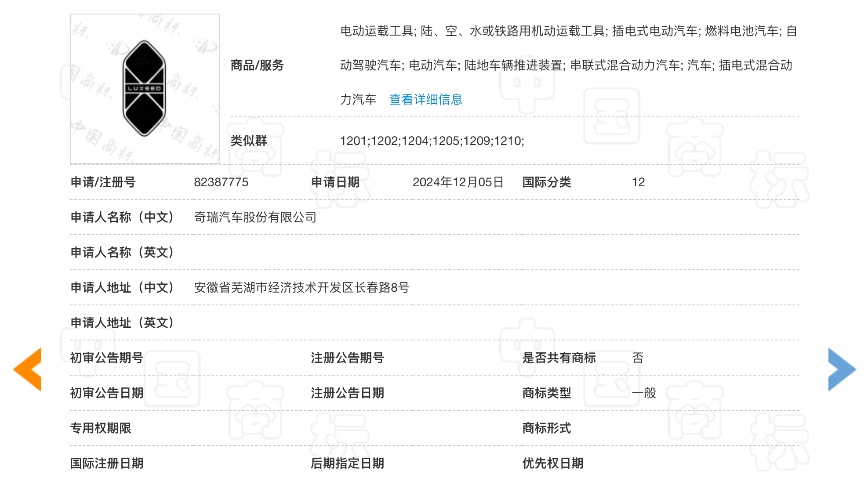Select international class value 12
Viewport: 868px width, 478px height.
point(638,182)
